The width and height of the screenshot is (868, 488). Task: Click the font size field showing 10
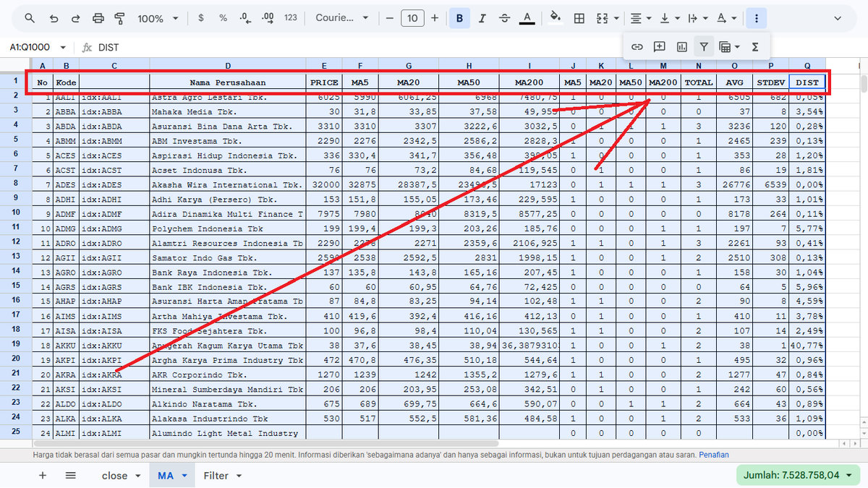coord(412,18)
